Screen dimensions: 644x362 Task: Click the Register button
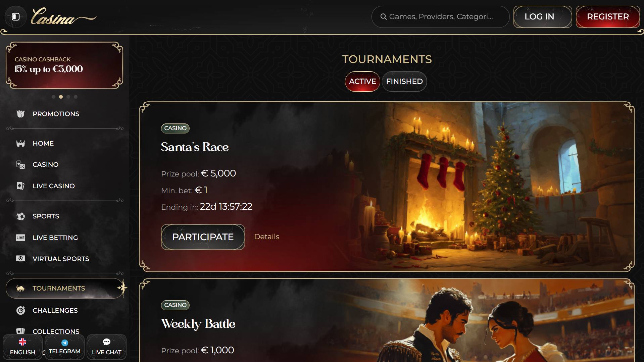[608, 17]
